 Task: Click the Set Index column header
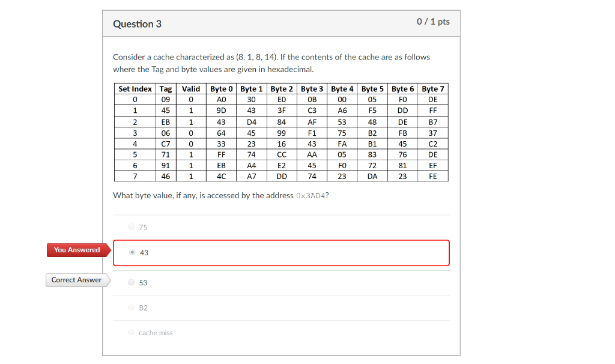tap(135, 89)
